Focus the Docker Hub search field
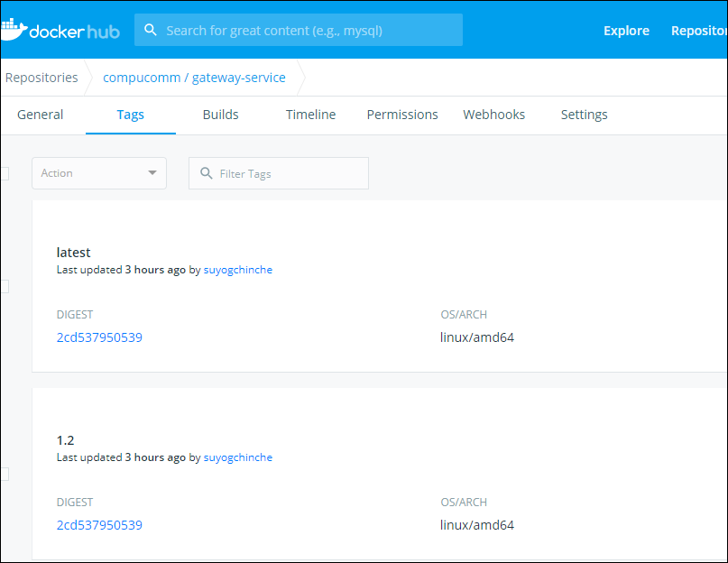 299,30
